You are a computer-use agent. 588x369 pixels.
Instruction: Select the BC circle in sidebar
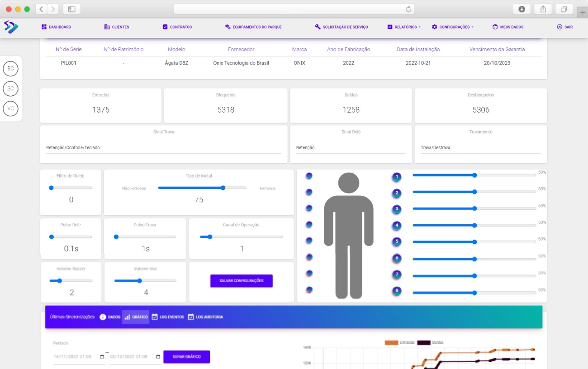click(10, 69)
